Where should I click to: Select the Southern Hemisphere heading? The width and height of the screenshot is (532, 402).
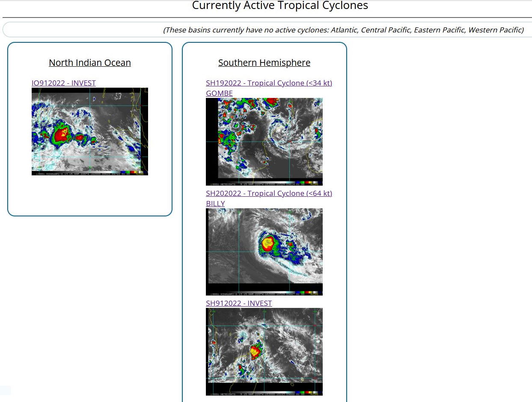[264, 63]
